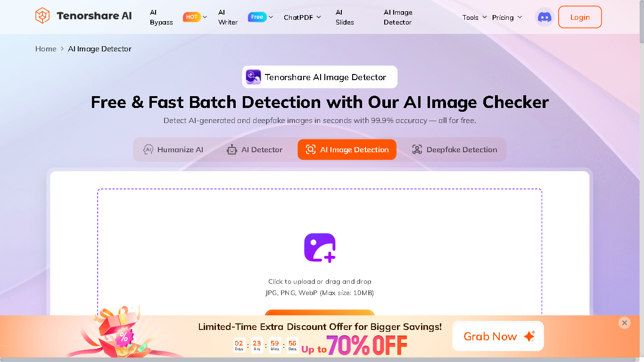Click the Deepfake Detection face-scan icon

point(417,149)
